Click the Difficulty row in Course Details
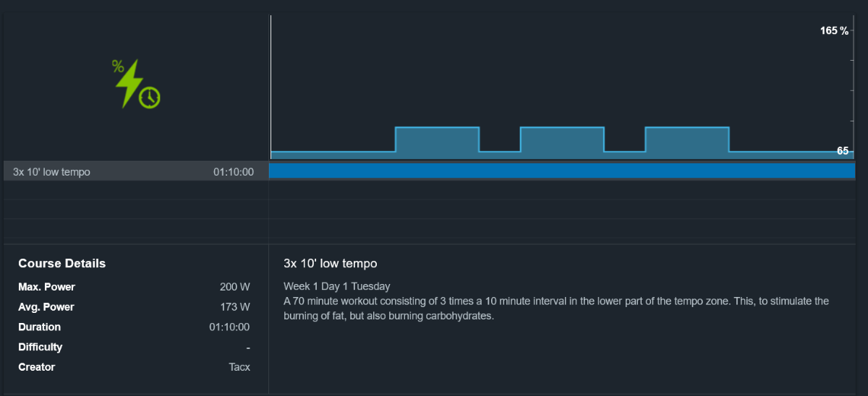 coord(134,348)
